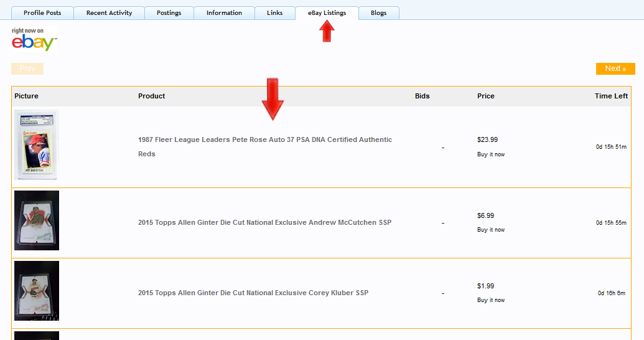The height and width of the screenshot is (340, 644).
Task: Switch to Recent Activity tab
Action: pyautogui.click(x=110, y=12)
